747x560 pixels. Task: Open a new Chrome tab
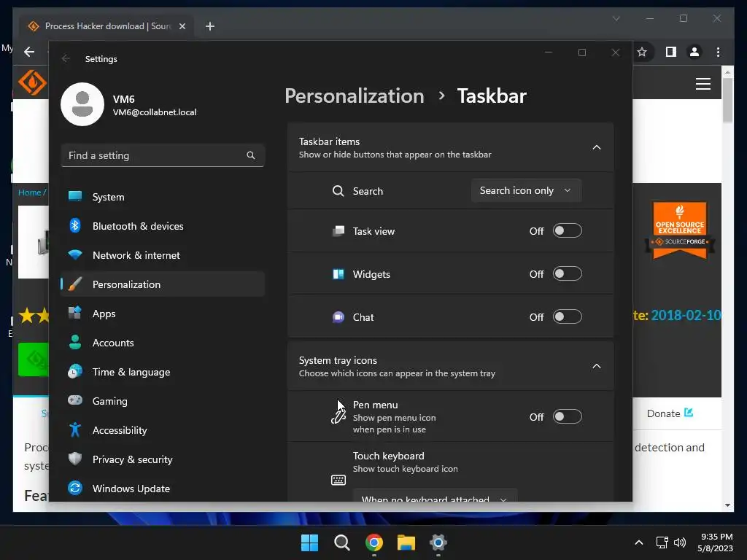[209, 26]
